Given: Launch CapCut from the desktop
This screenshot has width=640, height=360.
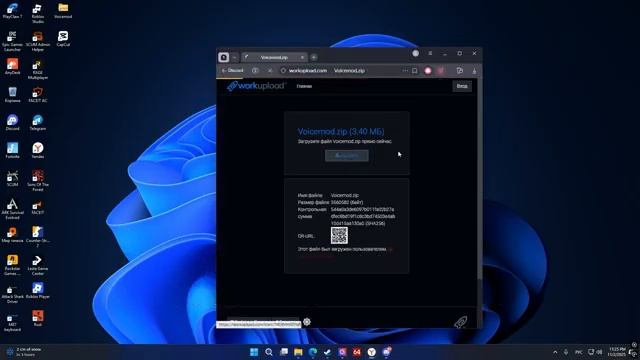Looking at the screenshot, I should tap(63, 39).
